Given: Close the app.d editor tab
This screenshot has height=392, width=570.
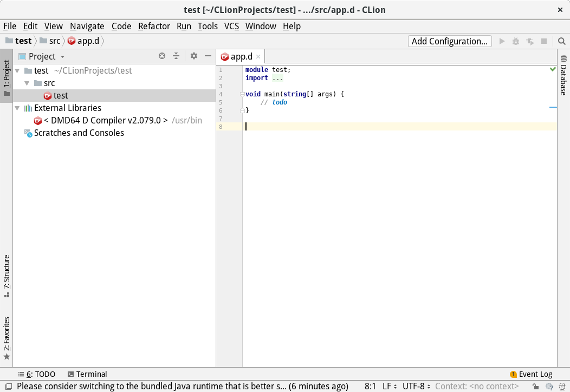Looking at the screenshot, I should 258,57.
